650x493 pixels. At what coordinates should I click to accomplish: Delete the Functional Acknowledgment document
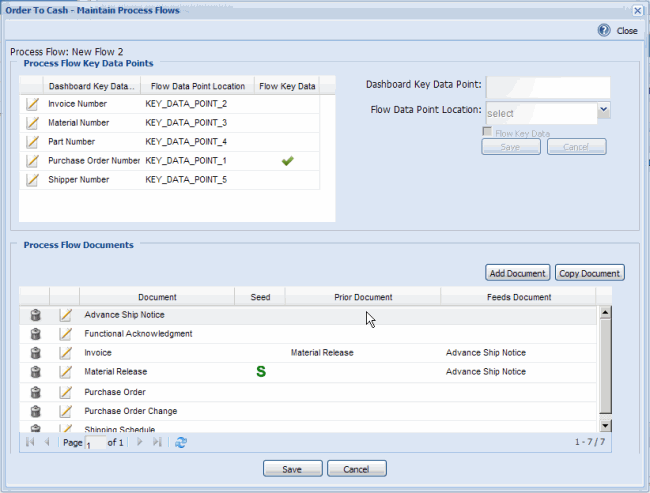[36, 334]
